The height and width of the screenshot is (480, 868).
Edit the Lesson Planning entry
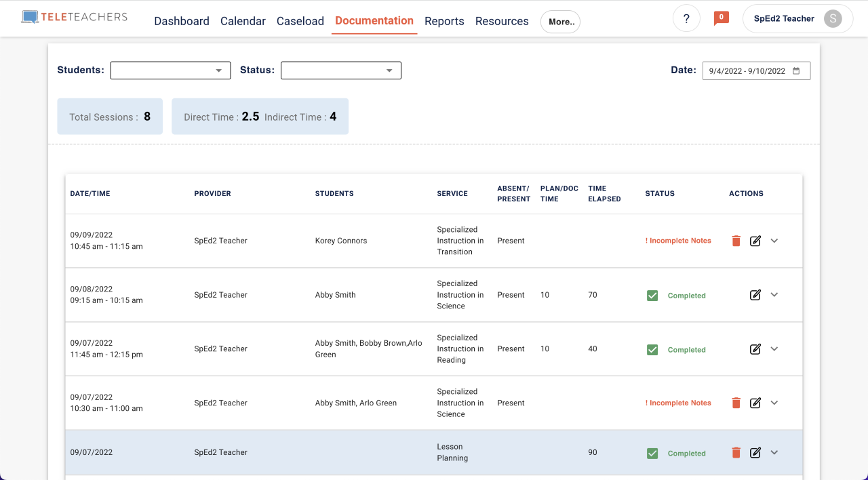tap(755, 453)
